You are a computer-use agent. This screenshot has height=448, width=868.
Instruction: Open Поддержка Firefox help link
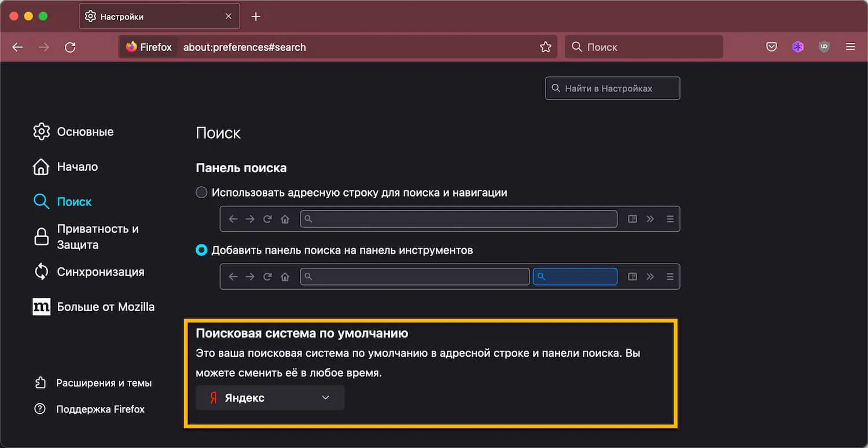tap(90, 409)
